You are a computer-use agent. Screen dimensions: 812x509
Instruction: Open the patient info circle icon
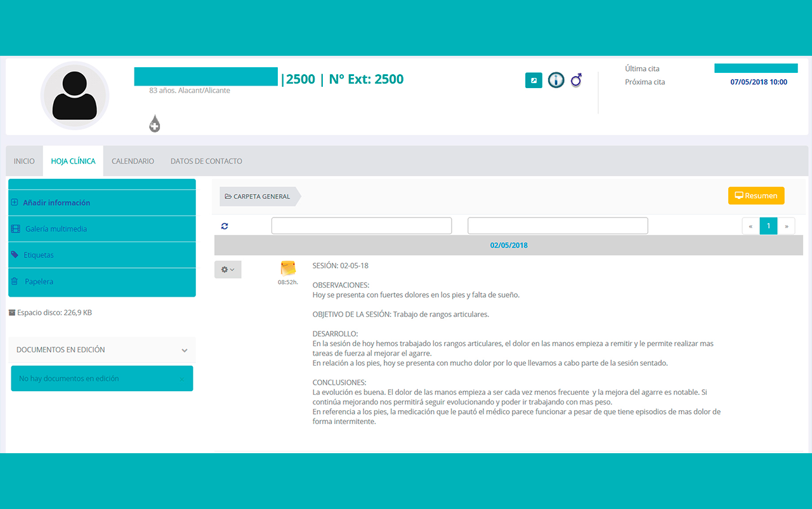point(556,81)
